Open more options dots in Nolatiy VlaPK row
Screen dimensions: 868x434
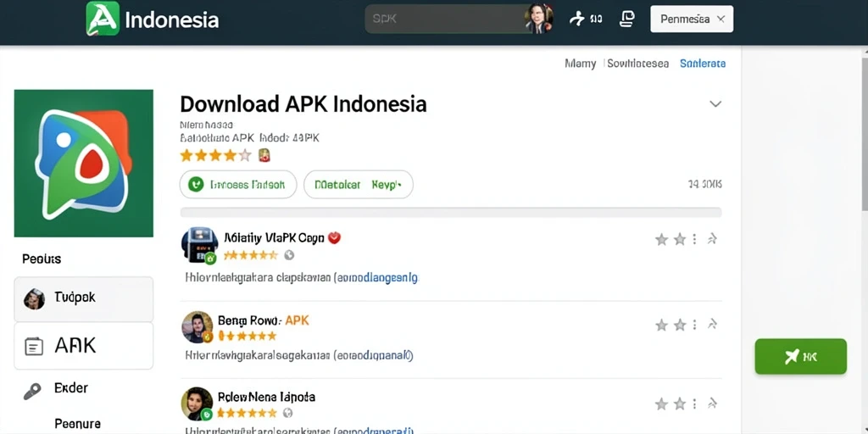[695, 239]
